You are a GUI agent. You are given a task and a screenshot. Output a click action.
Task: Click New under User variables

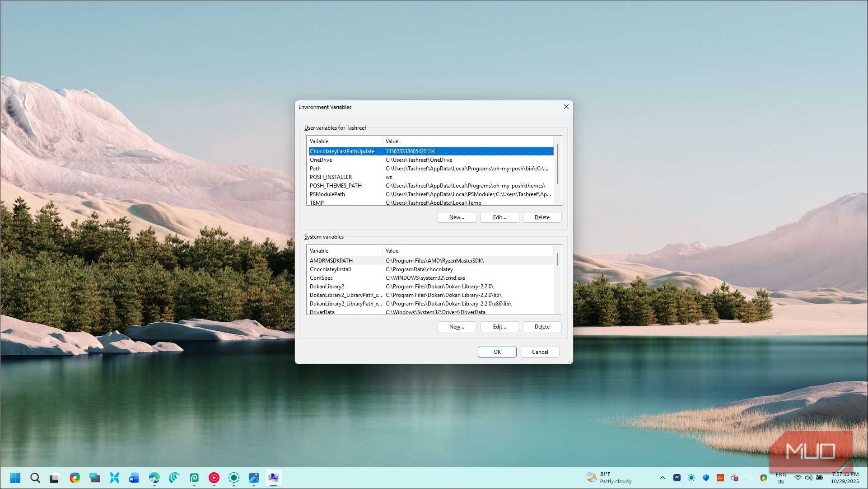(457, 217)
